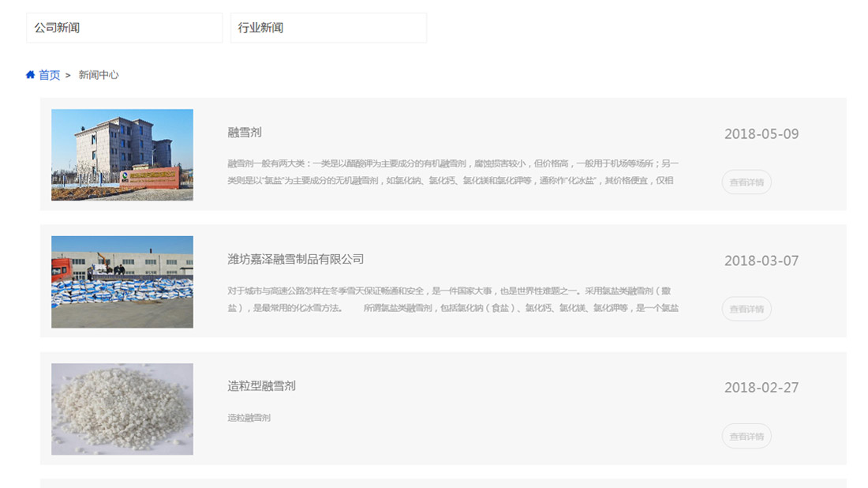
Task: Click the 2018-02-27 date
Action: [761, 388]
